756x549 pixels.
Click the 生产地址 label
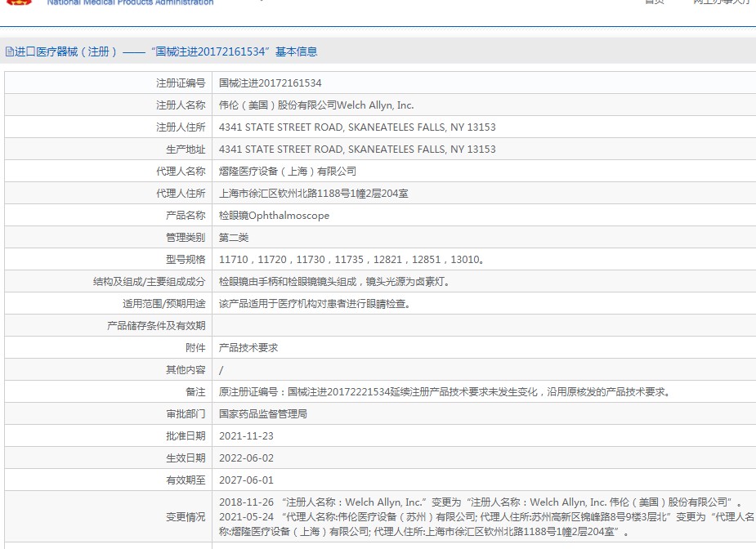186,150
